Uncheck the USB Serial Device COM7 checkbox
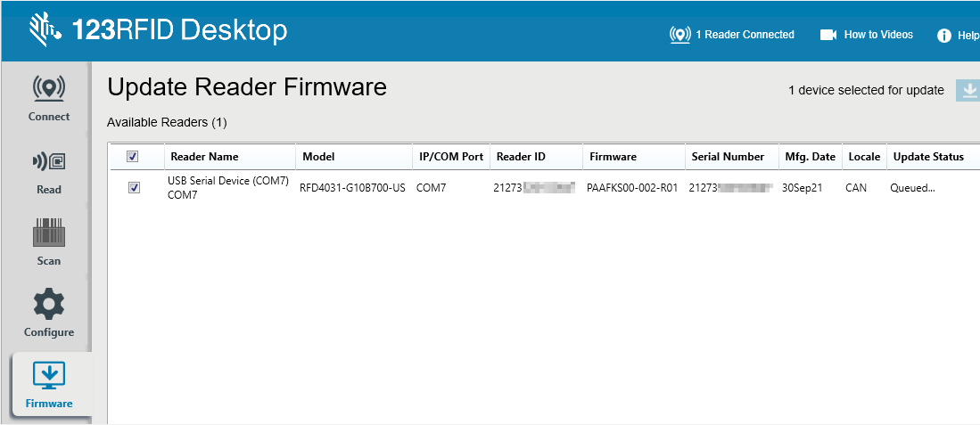Image resolution: width=980 pixels, height=425 pixels. [134, 188]
